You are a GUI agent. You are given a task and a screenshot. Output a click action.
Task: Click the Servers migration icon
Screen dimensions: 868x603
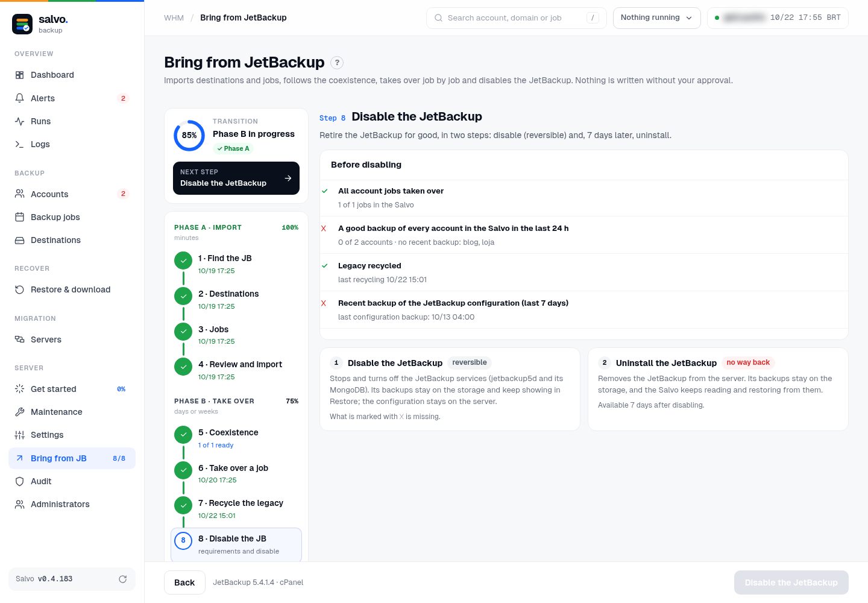coord(19,339)
